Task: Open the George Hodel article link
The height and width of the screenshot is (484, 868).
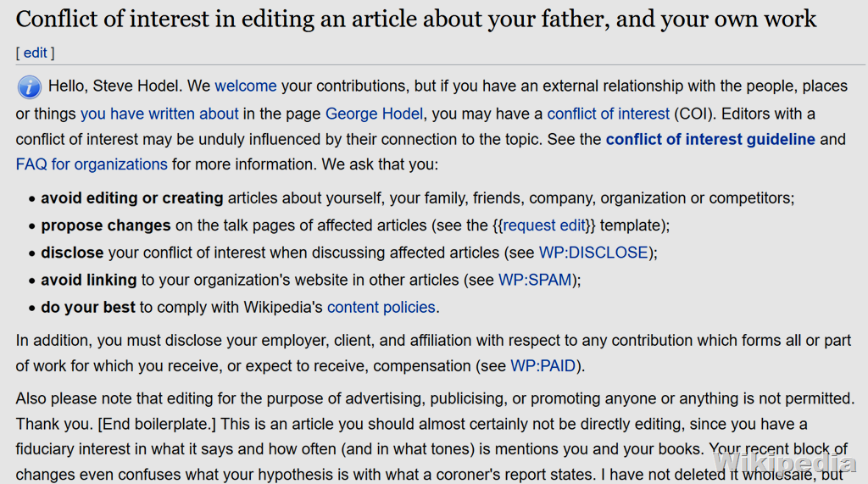Action: (x=374, y=114)
